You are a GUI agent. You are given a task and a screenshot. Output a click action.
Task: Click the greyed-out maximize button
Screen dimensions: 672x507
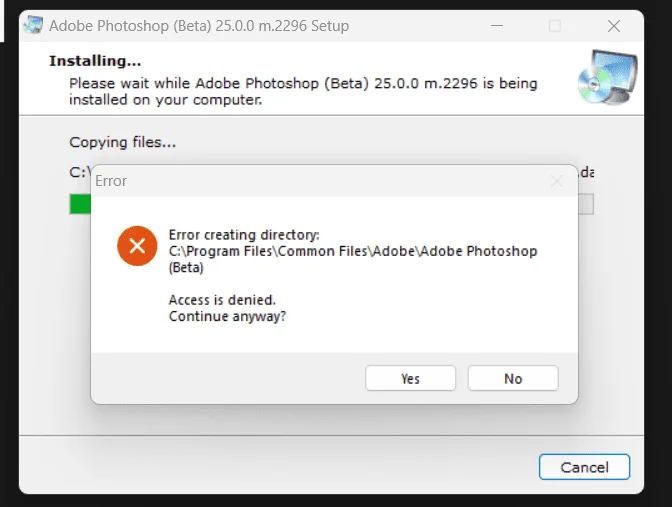click(555, 26)
